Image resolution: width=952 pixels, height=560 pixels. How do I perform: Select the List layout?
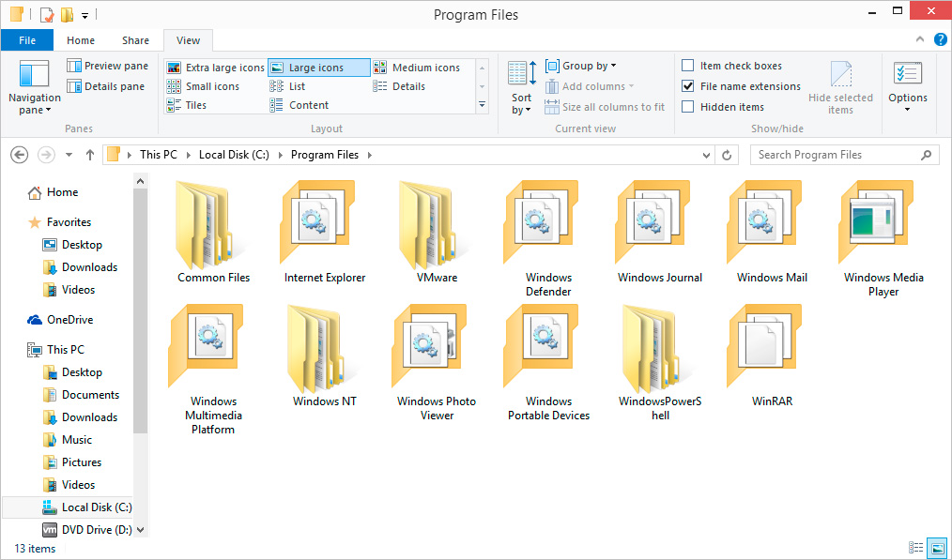click(x=288, y=86)
